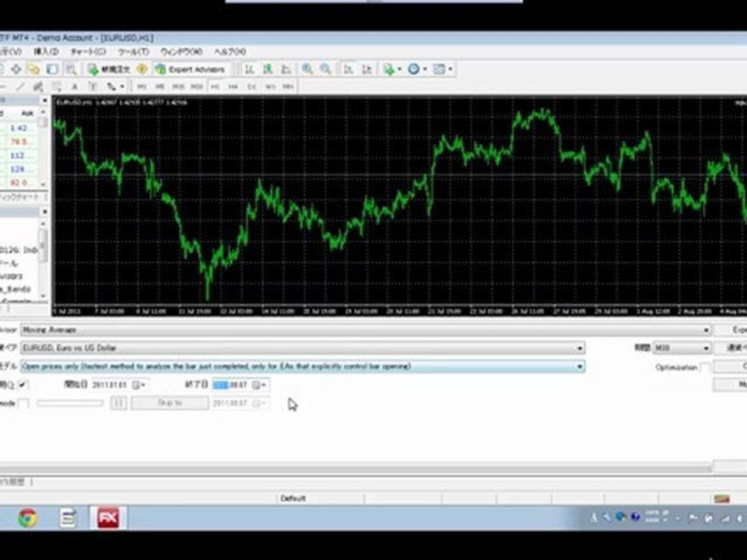Select the arrows drawing tool icon
This screenshot has height=560, width=747.
[x=111, y=86]
